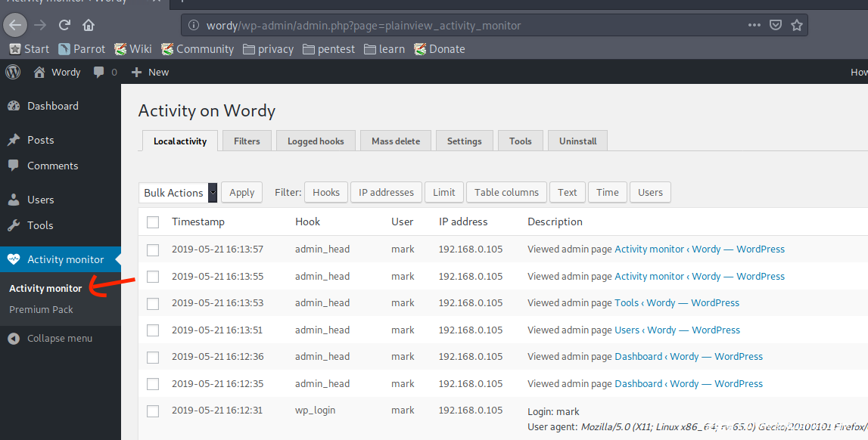Open page actions three-dot icon
The width and height of the screenshot is (868, 440).
coord(754,25)
